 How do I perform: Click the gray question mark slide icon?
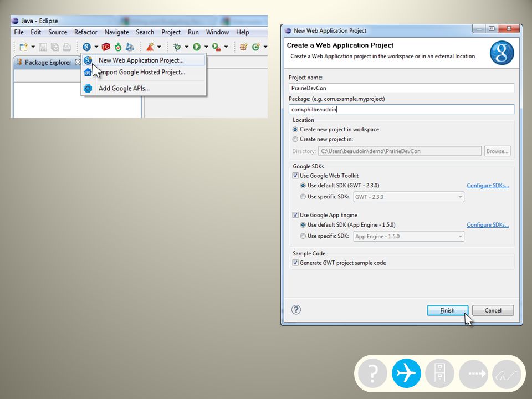click(x=372, y=373)
